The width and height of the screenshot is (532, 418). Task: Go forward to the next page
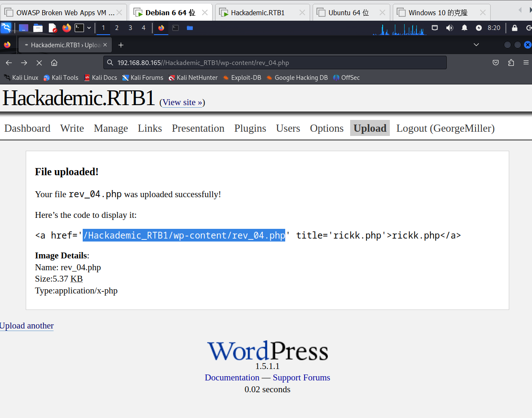click(24, 62)
